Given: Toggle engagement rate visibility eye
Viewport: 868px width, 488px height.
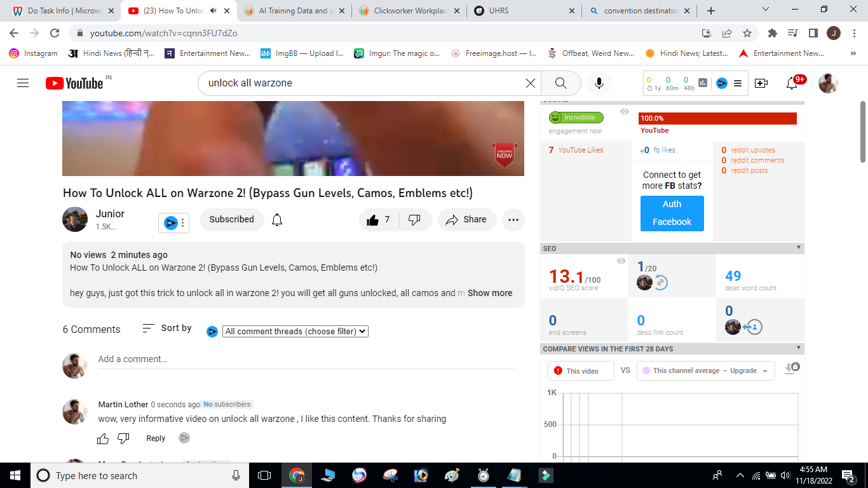Looking at the screenshot, I should point(625,112).
